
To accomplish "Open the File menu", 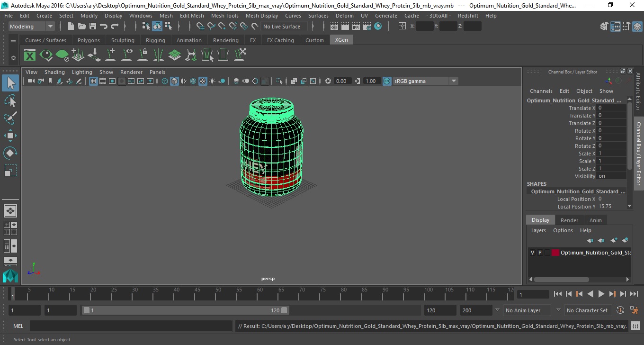I will click(9, 16).
